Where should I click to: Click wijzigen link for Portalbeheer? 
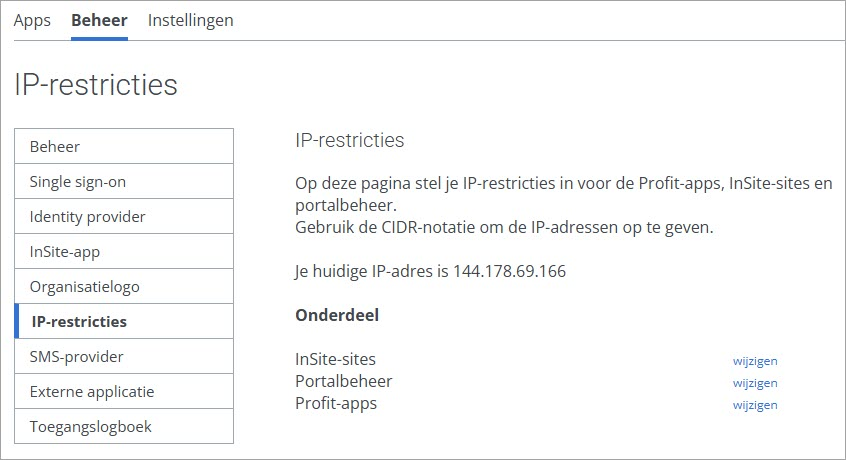755,383
